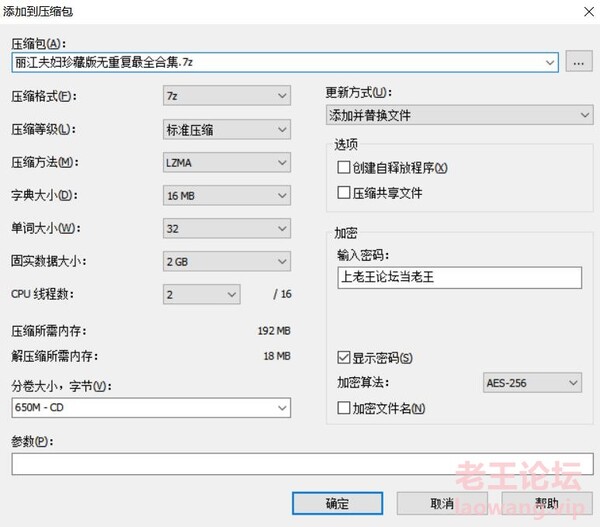
Task: Open the CPU 线程数 dropdown showing 2
Action: (202, 294)
